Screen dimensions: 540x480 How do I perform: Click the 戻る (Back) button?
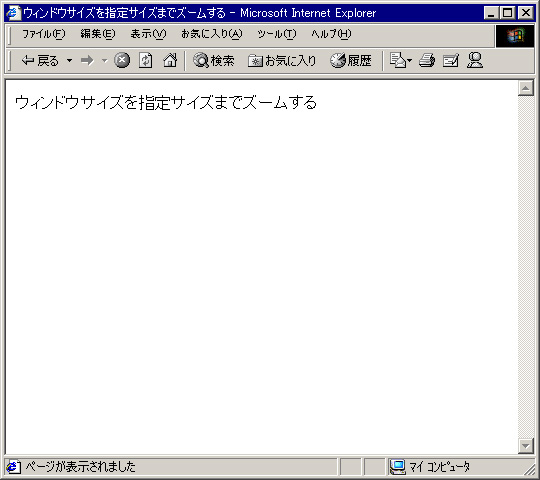[x=40, y=61]
